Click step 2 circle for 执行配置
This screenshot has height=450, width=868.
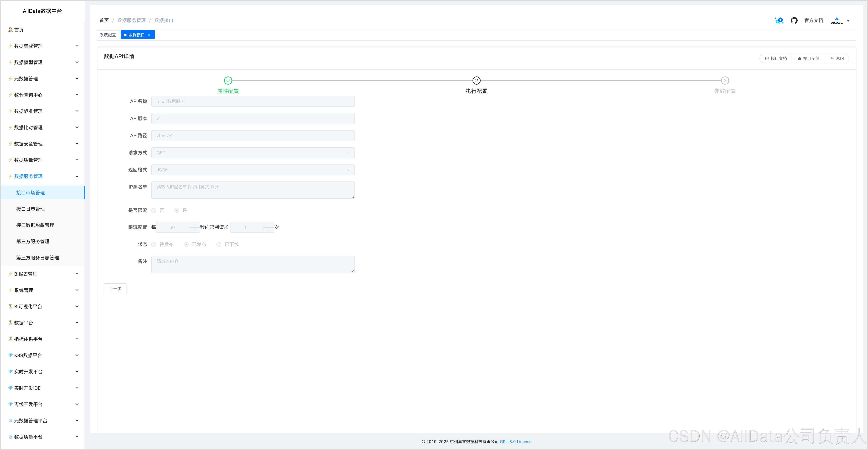[476, 81]
